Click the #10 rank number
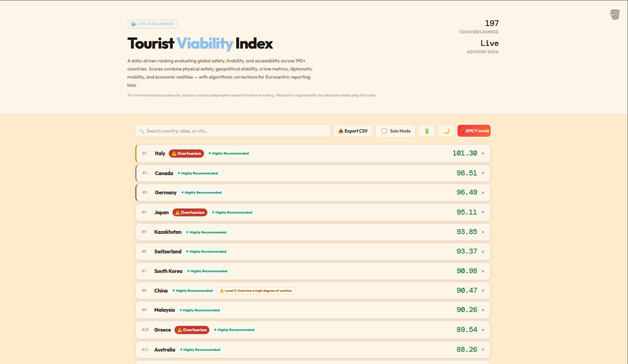628x364 pixels. pos(145,330)
